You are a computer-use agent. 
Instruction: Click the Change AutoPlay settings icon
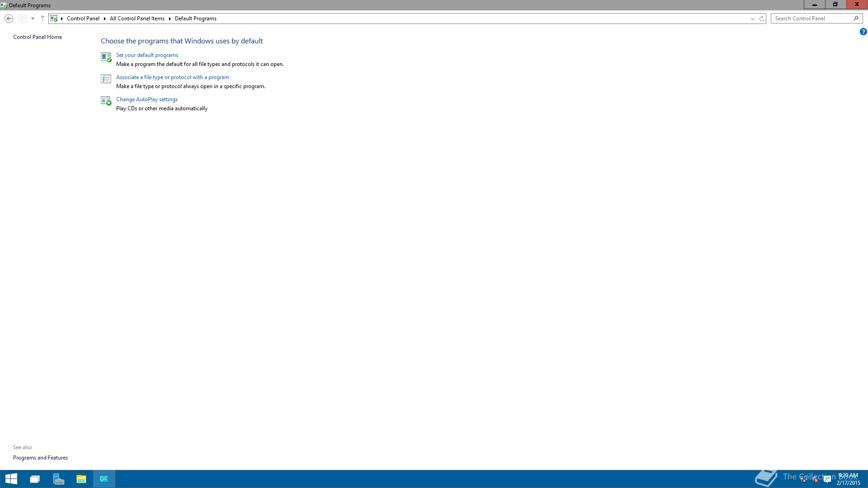(106, 101)
